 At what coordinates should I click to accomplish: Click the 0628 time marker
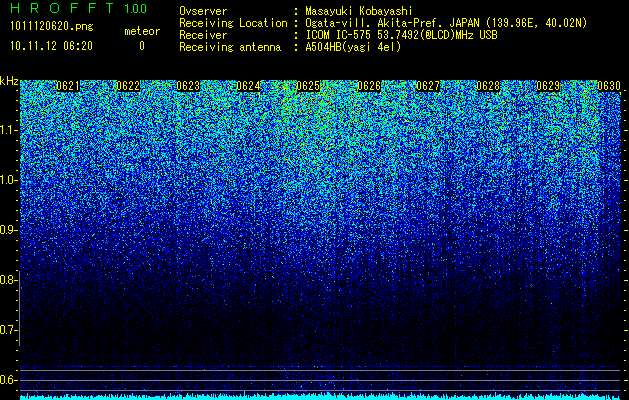point(489,85)
